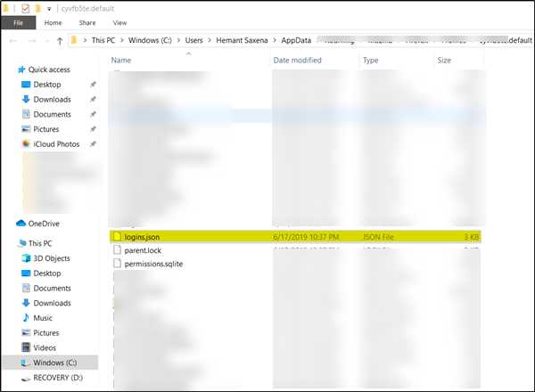Open pinned Documents under Quick access
Screen dimensions: 535x392
[x=53, y=115]
